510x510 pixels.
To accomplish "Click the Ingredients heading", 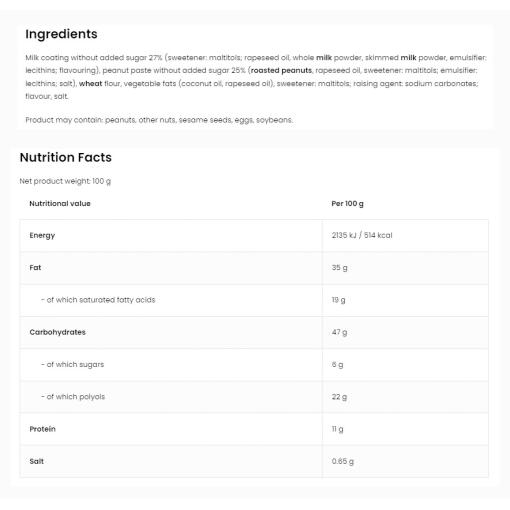I will pos(61,34).
